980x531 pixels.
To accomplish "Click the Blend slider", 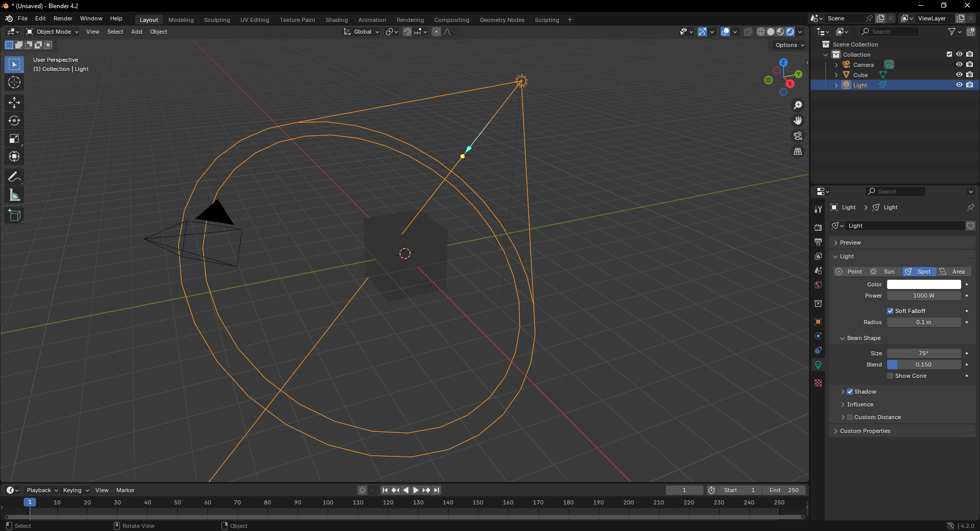I will (923, 365).
